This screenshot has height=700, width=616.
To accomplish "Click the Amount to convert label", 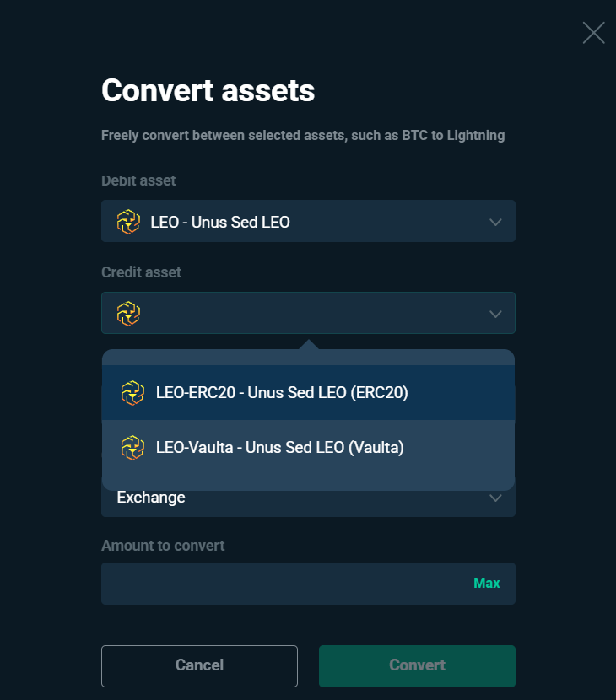I will 163,546.
